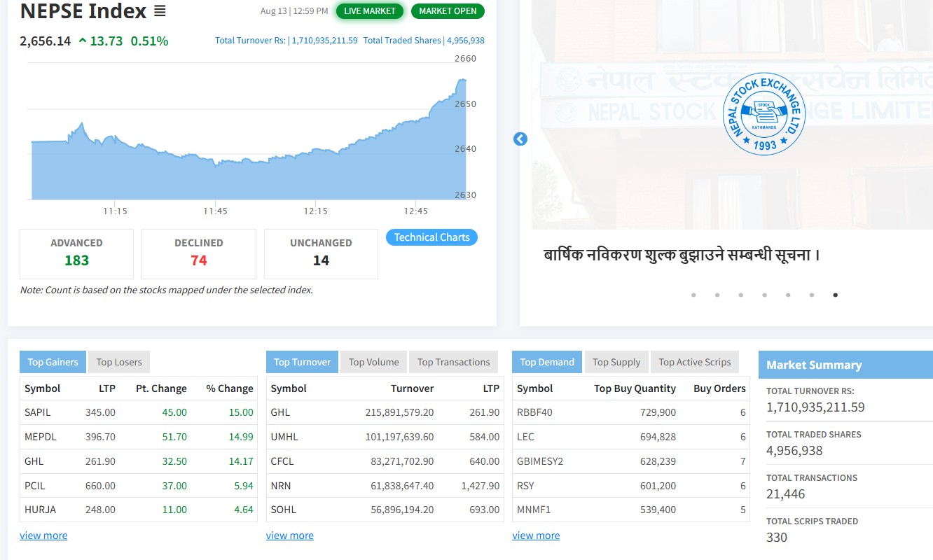933x560 pixels.
Task: Click view more under Top Turnover
Action: click(290, 535)
